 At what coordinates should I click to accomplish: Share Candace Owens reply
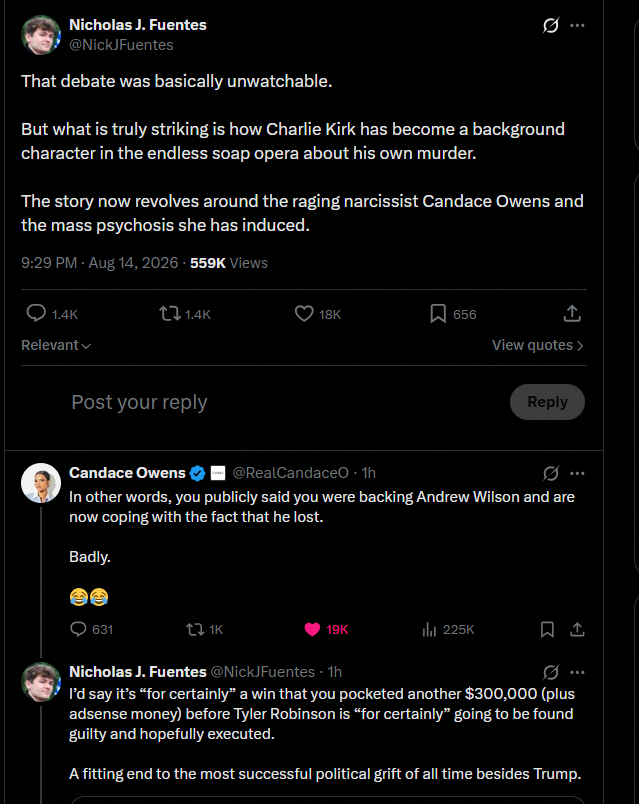point(577,629)
